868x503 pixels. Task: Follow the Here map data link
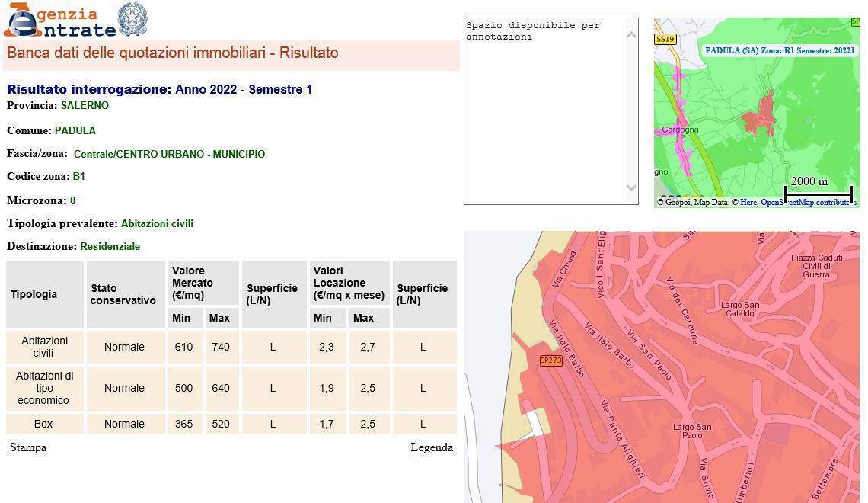pos(748,203)
